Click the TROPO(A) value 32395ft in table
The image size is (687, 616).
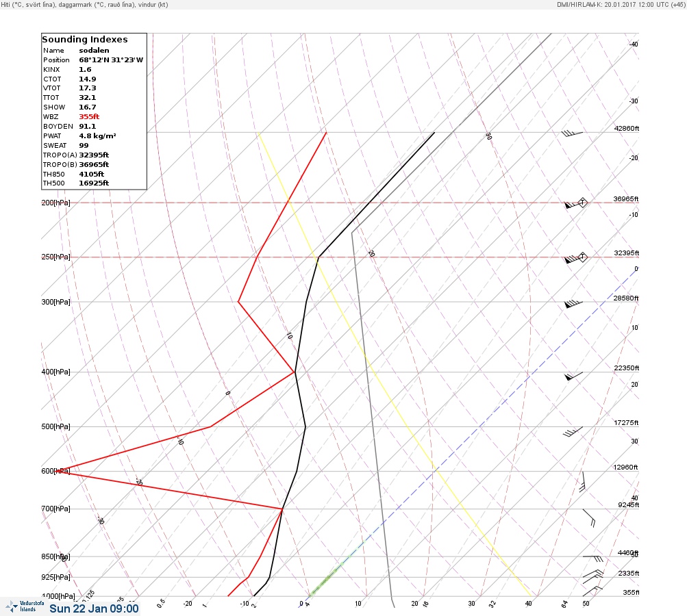click(94, 155)
